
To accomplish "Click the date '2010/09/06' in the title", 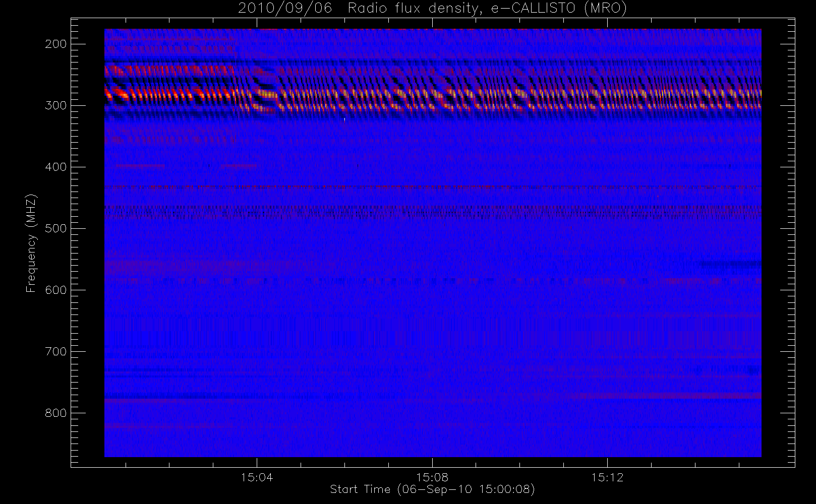I will [285, 9].
